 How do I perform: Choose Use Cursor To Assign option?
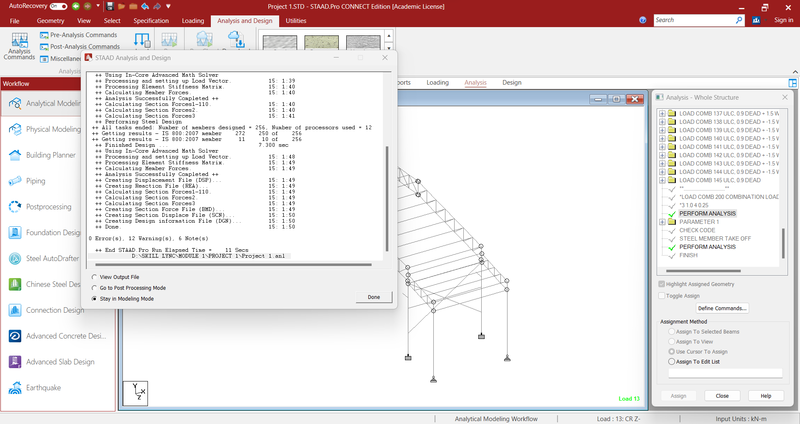(x=671, y=352)
